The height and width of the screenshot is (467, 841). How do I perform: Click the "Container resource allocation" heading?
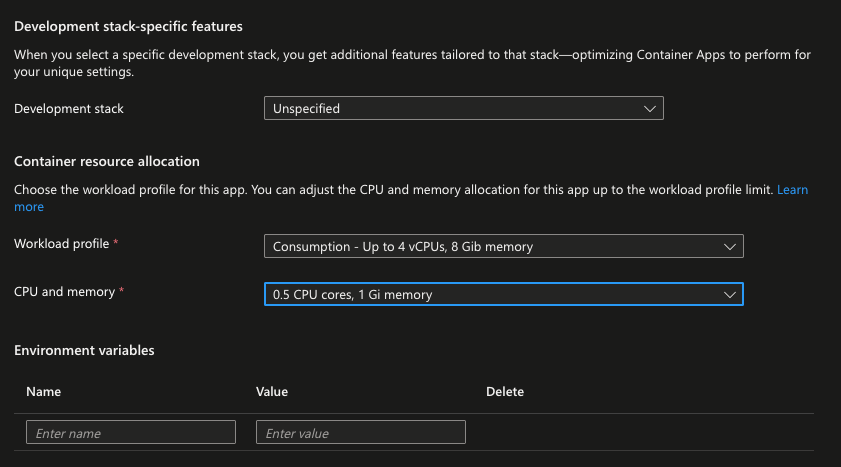107,161
